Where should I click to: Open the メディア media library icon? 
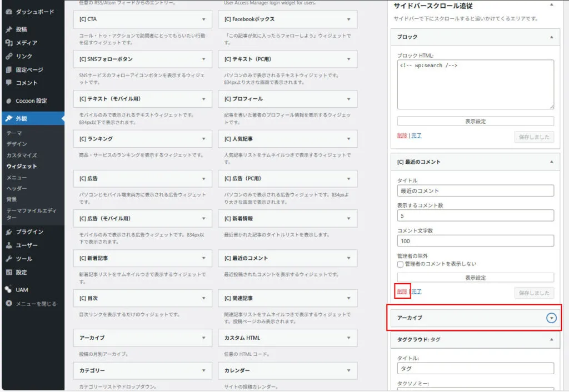click(x=9, y=43)
